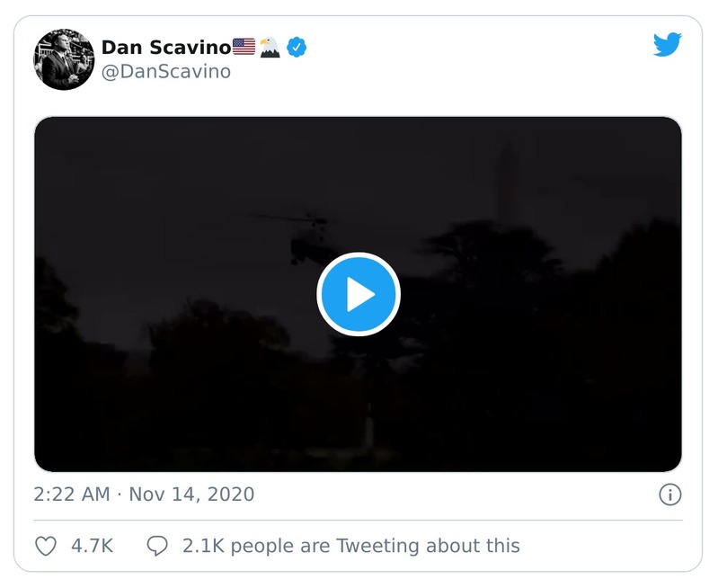The width and height of the screenshot is (718, 588).
Task: Open "2.1K people are Tweeting about this"
Action: click(x=350, y=546)
